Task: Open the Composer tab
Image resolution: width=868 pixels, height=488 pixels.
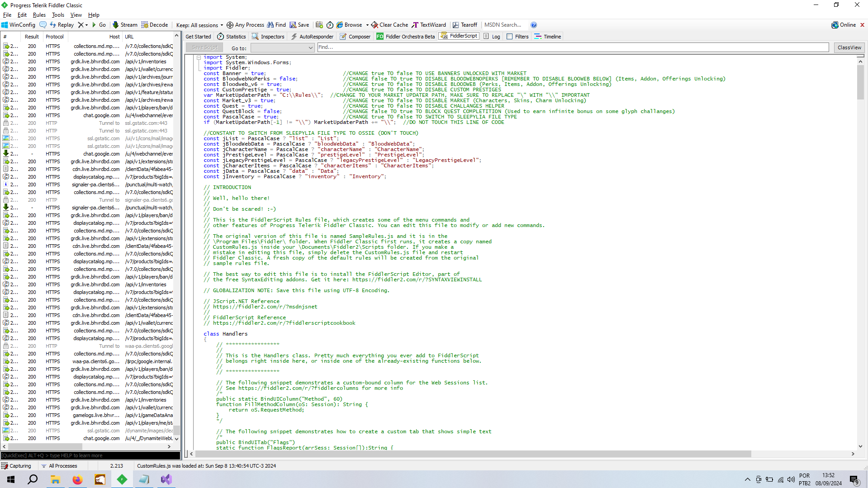Action: [x=355, y=37]
